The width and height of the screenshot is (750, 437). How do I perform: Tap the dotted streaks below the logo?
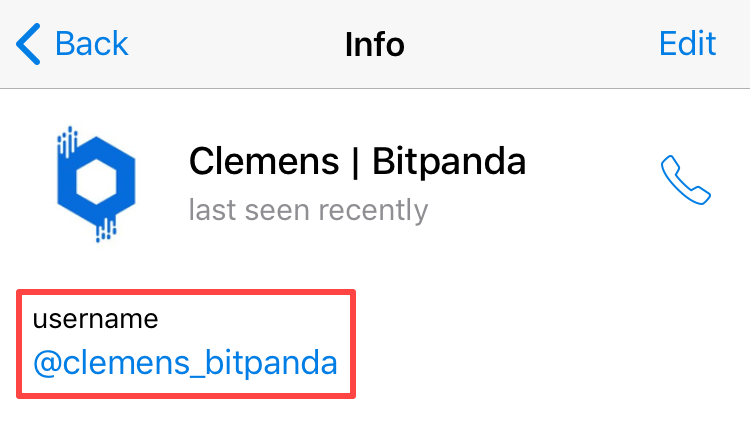[x=106, y=230]
